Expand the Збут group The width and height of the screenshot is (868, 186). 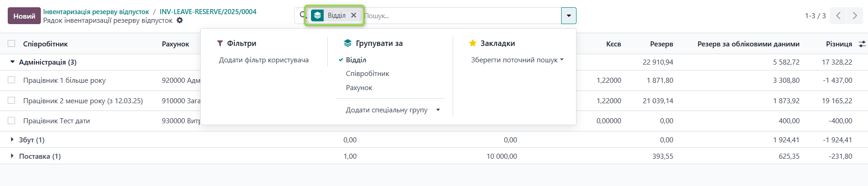click(x=12, y=140)
